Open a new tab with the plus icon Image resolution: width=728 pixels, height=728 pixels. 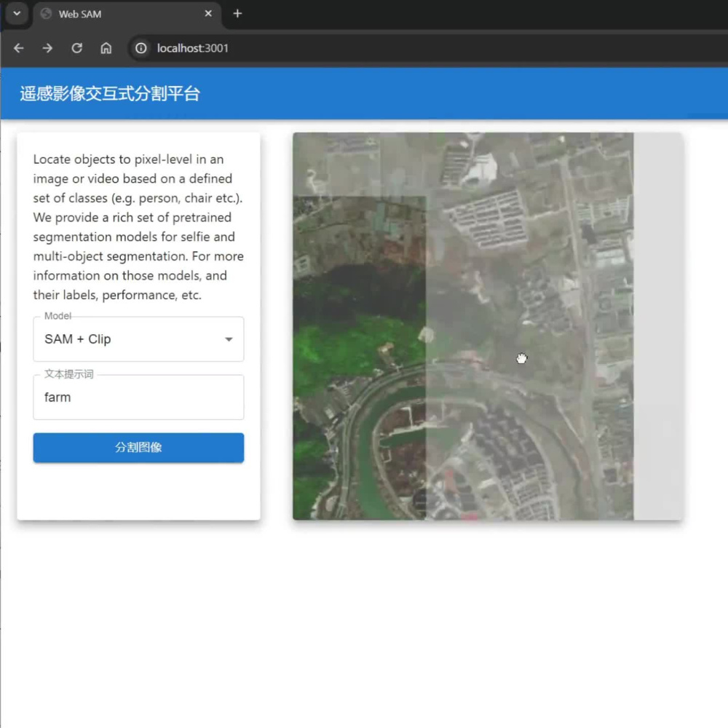(237, 14)
